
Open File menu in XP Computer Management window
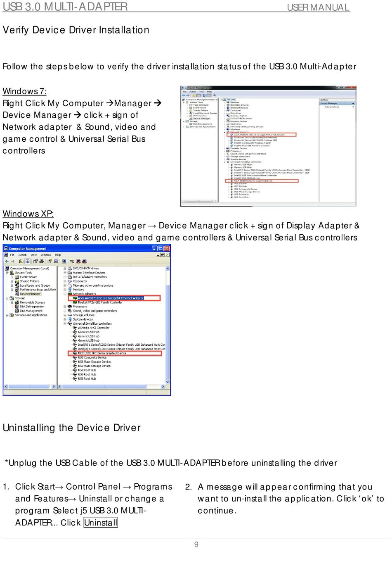tap(12, 255)
